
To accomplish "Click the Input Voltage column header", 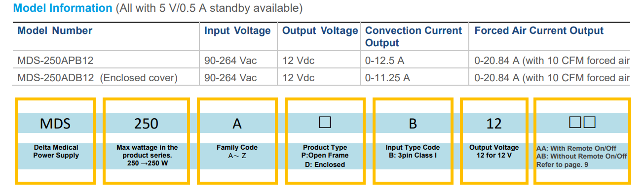I will pos(237,31).
